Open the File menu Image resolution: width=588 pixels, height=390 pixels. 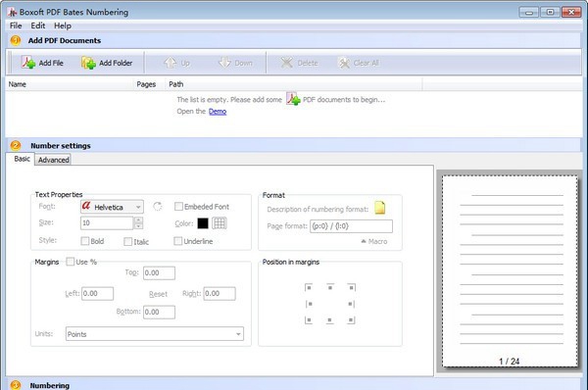click(x=16, y=25)
